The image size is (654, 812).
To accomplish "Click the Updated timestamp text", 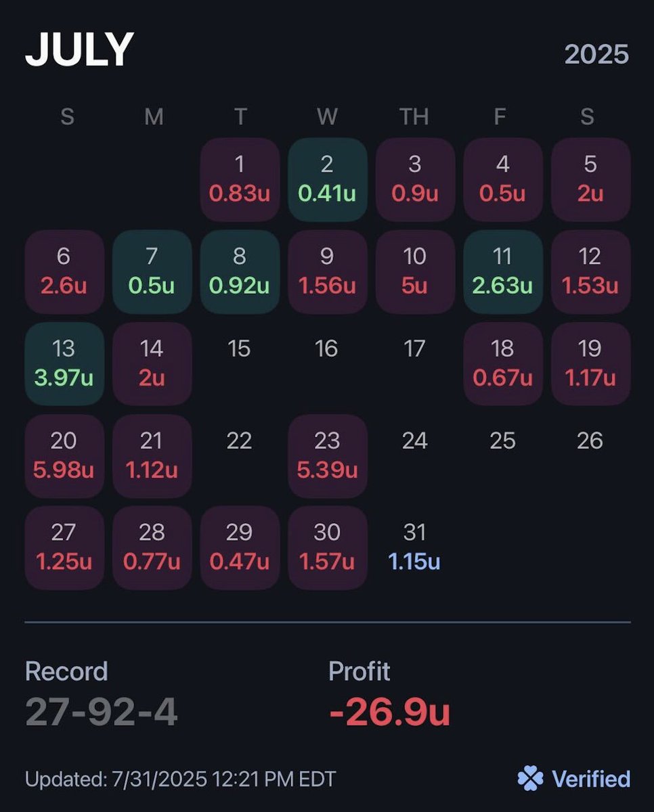I will click(180, 779).
